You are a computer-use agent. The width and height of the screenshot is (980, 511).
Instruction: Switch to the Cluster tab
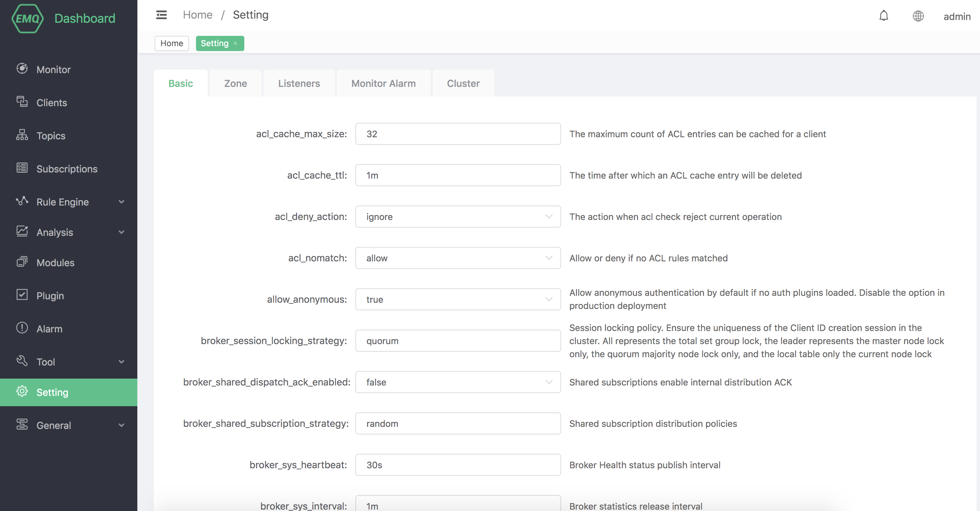(463, 83)
